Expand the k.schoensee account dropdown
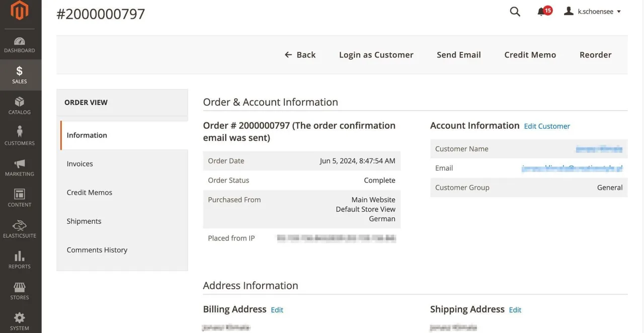644x333 pixels. click(x=593, y=11)
